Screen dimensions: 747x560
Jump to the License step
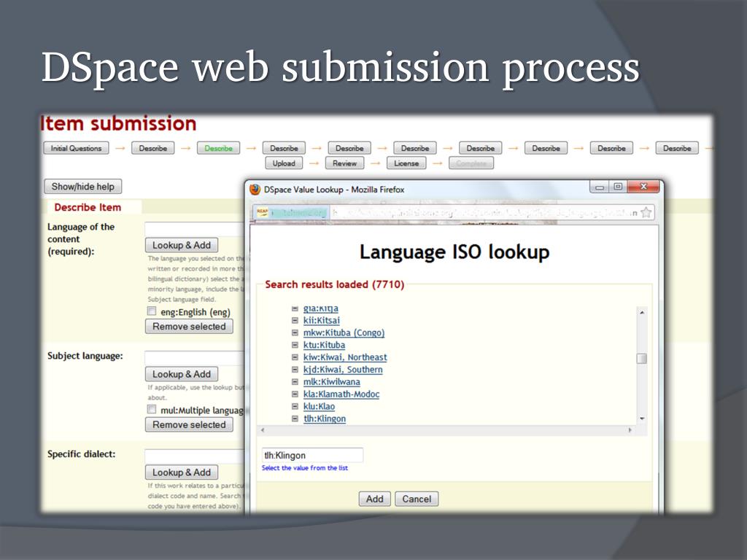click(406, 163)
